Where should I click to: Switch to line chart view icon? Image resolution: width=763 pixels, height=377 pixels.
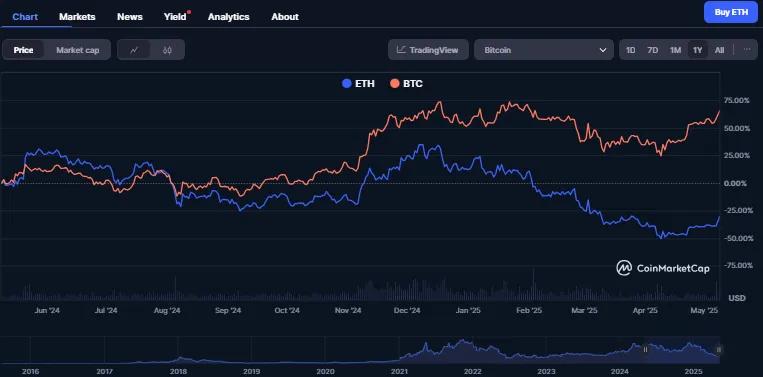tap(134, 50)
